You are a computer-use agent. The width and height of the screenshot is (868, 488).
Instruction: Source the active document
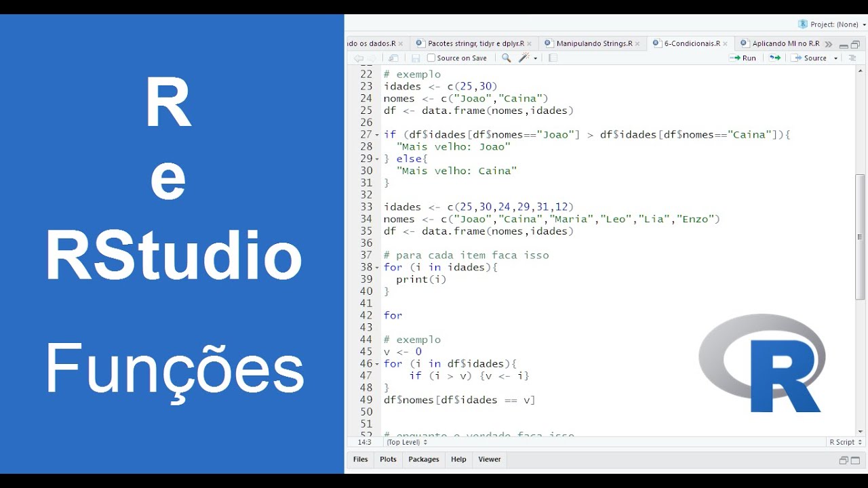[809, 58]
